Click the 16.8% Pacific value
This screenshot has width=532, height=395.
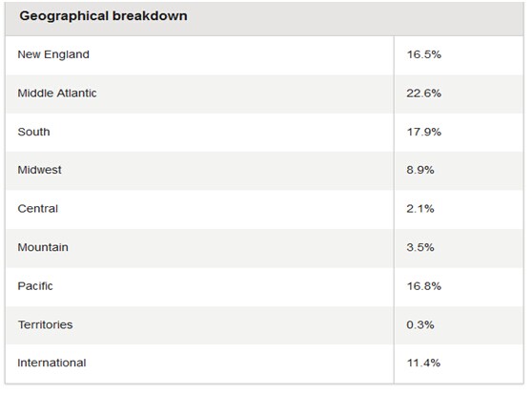[x=423, y=286]
